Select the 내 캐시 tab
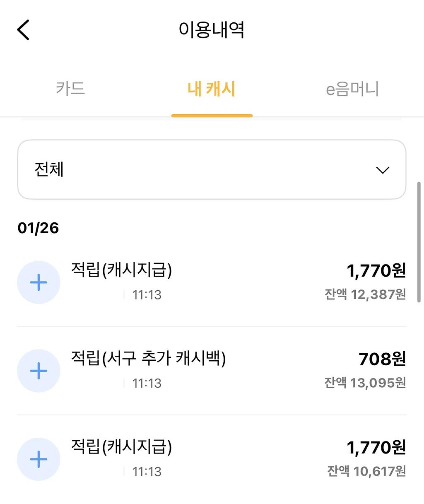The height and width of the screenshot is (504, 424). (212, 89)
